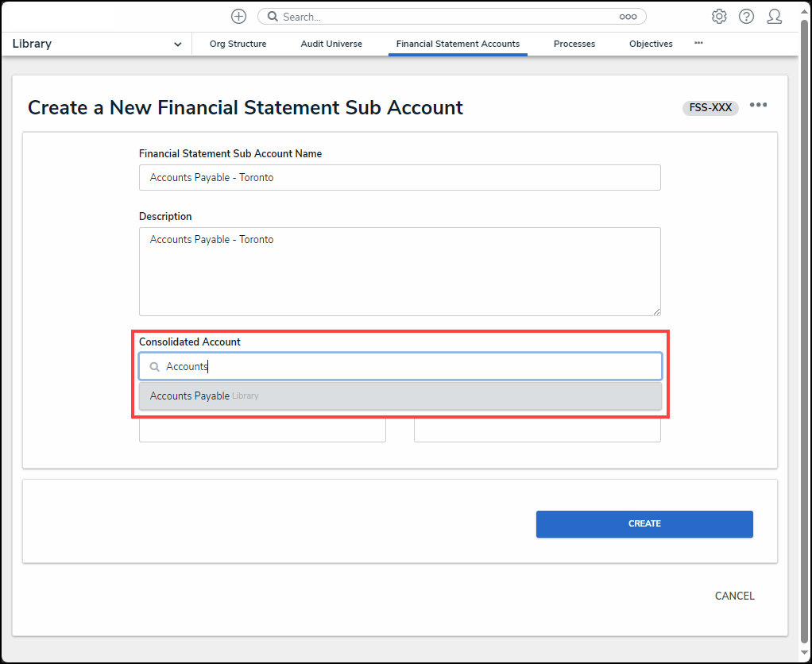Select the Objectives tab
Image resolution: width=812 pixels, height=664 pixels.
[x=651, y=44]
